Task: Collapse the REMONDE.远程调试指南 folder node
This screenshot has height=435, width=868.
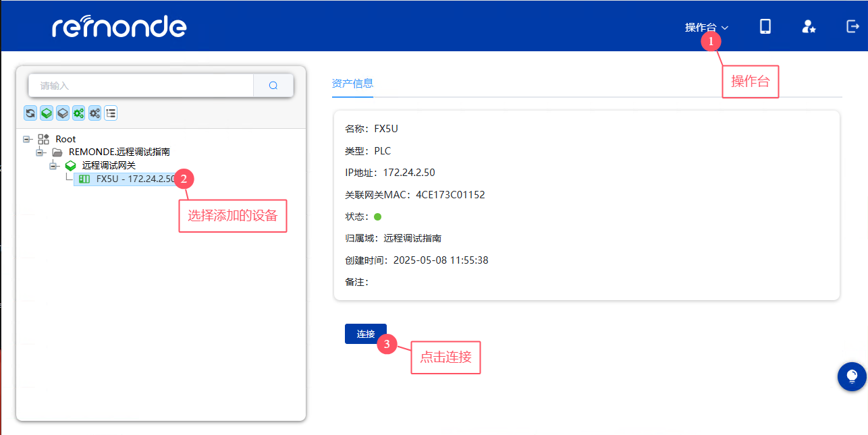Action: point(40,152)
